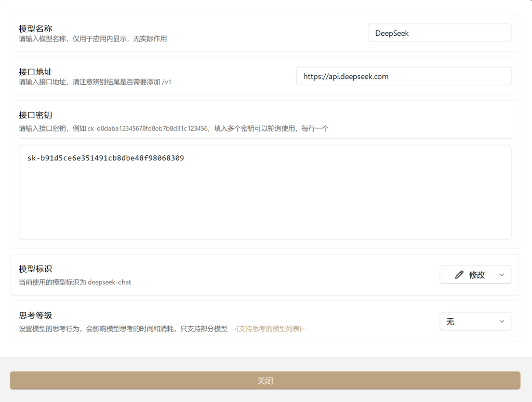This screenshot has height=402, width=532.
Task: Click the pencil icon in the 修改 button
Action: [459, 275]
